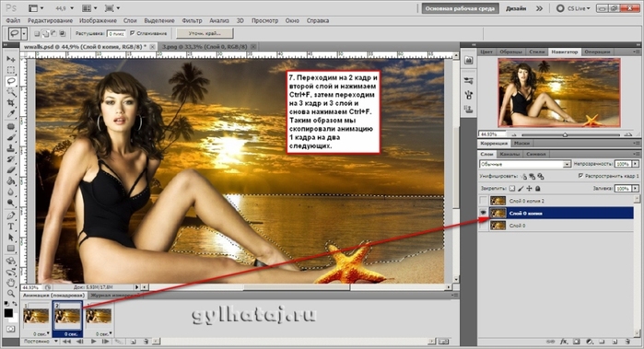The height and width of the screenshot is (349, 644).
Task: Select the Pen tool
Action: click(x=11, y=215)
